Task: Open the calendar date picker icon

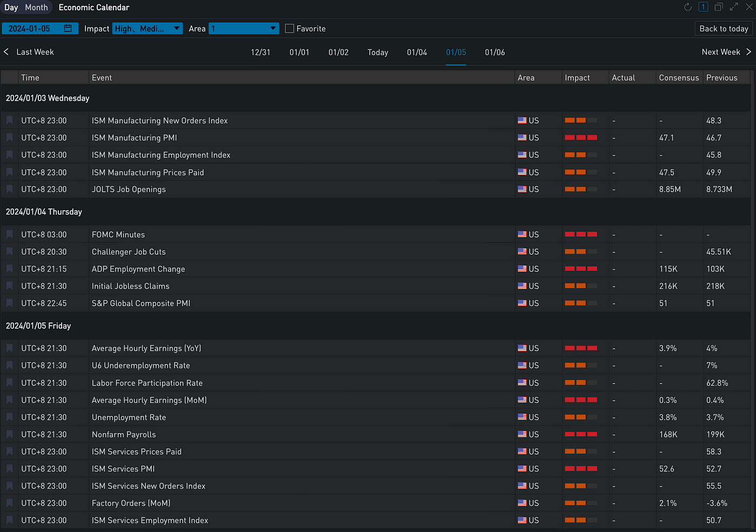Action: click(68, 29)
